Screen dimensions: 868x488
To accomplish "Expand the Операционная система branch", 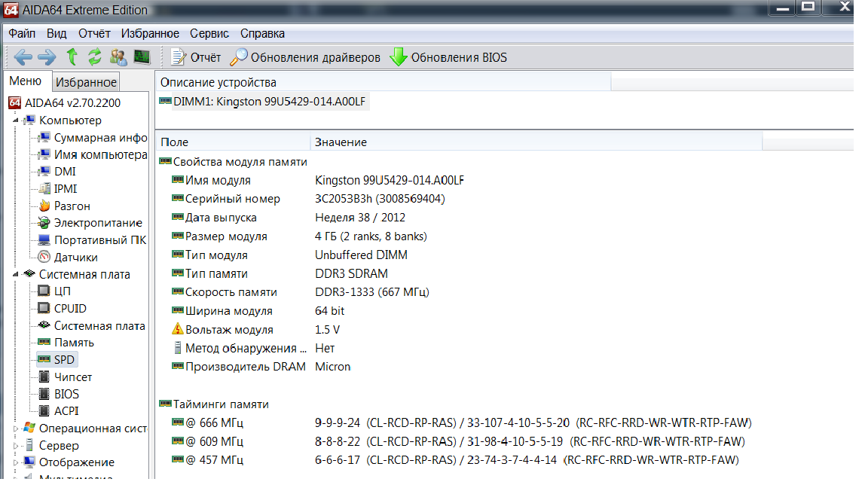I will point(16,429).
